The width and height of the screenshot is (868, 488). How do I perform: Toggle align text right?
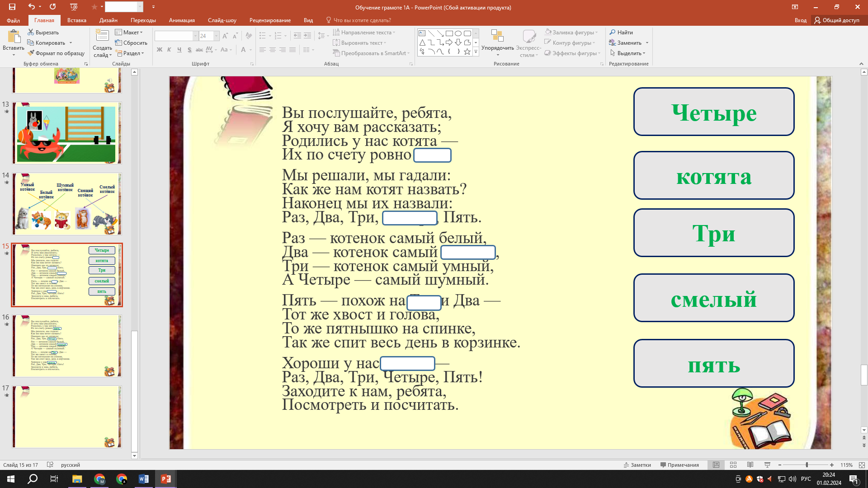pyautogui.click(x=283, y=50)
